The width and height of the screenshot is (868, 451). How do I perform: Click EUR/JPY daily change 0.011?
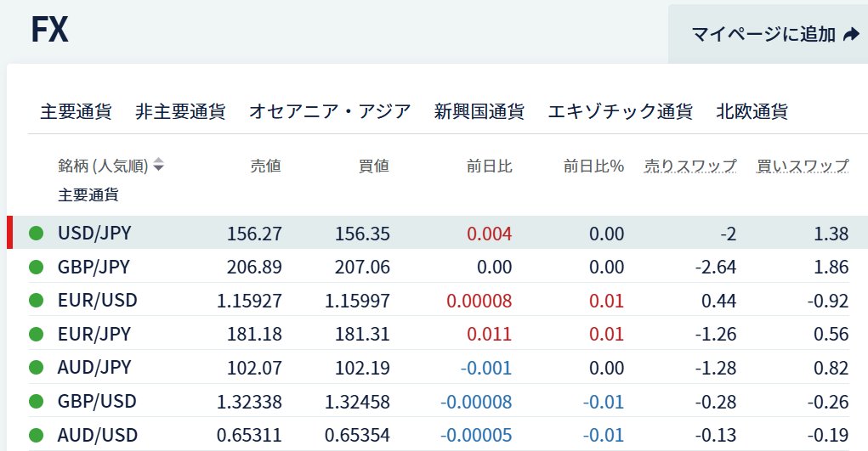click(x=490, y=335)
